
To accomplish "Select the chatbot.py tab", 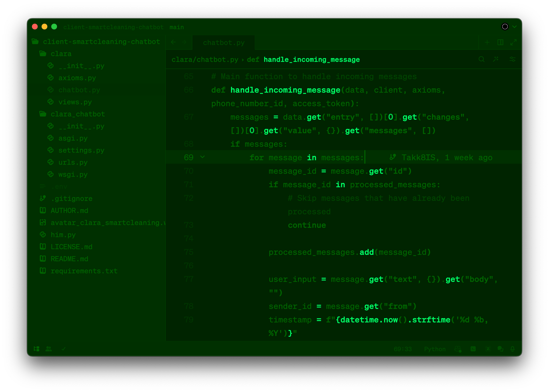I will point(224,43).
